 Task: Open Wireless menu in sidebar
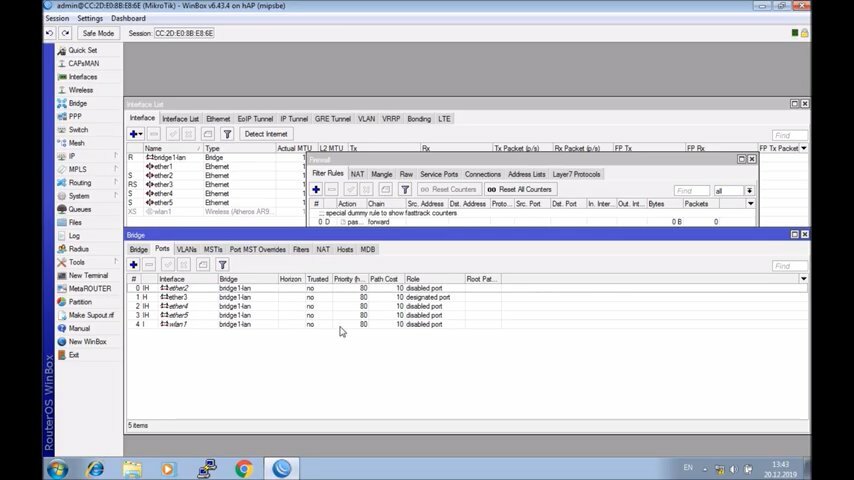pos(80,90)
